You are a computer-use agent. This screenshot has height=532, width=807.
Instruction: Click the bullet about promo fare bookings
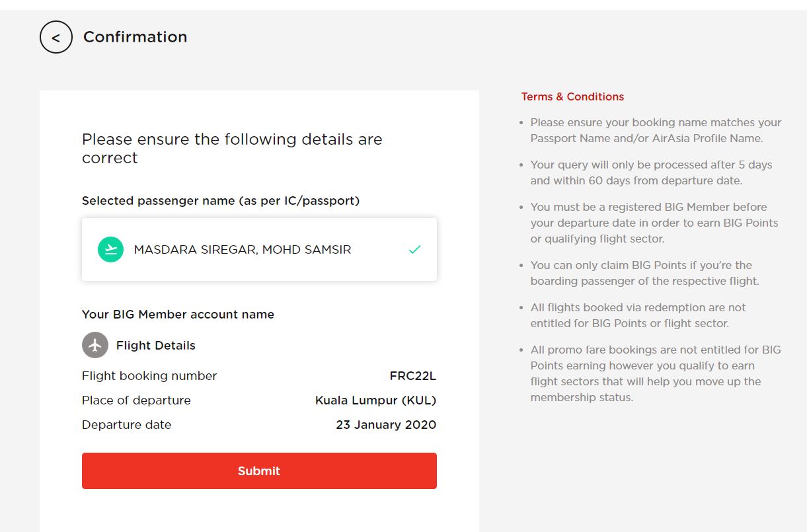click(654, 373)
